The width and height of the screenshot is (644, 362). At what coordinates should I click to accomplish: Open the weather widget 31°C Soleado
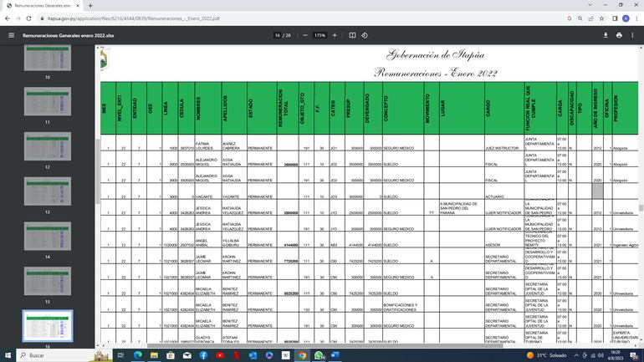pyautogui.click(x=546, y=355)
